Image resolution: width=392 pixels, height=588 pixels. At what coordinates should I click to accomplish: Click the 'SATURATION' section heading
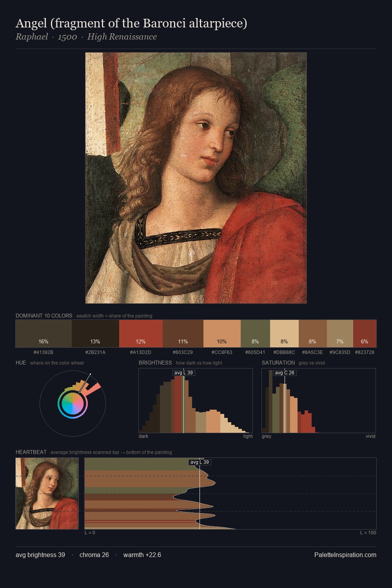tap(278, 363)
